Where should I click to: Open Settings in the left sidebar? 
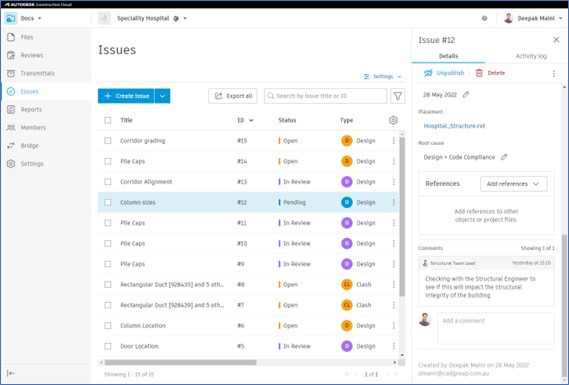[x=32, y=164]
